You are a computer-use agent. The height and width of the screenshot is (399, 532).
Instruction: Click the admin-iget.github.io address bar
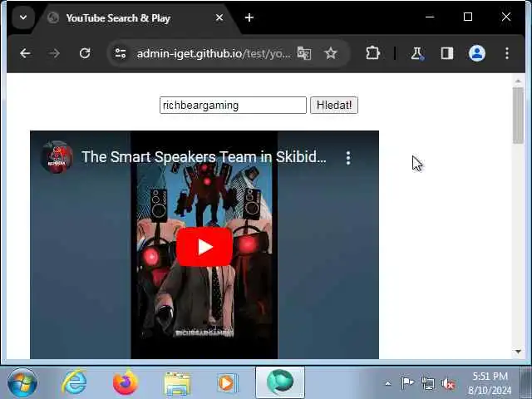214,53
